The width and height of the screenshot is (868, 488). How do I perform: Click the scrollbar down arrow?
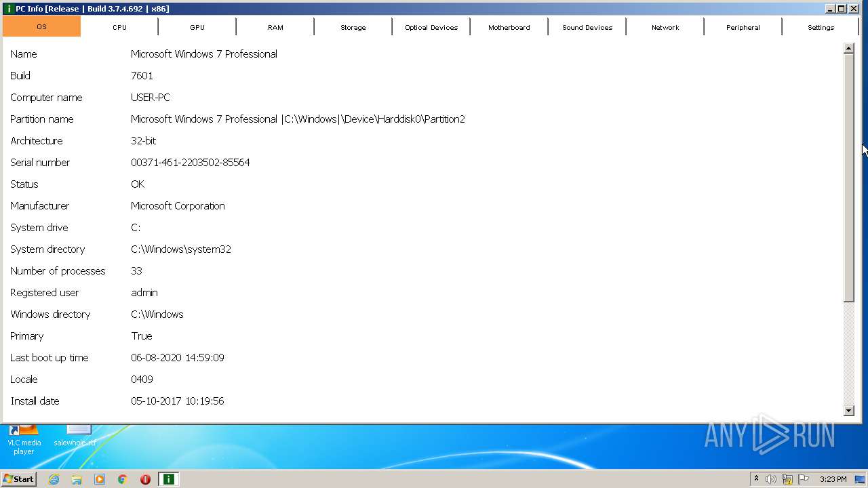pos(849,410)
